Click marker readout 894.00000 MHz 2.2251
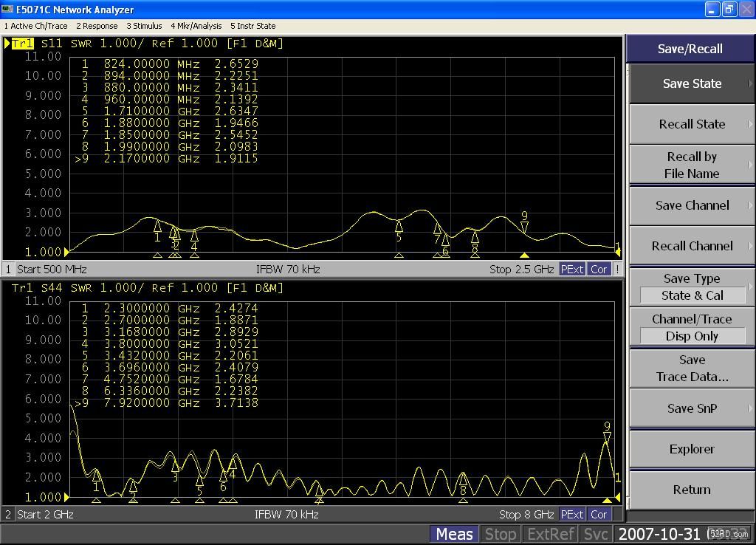The image size is (756, 545). 170,76
